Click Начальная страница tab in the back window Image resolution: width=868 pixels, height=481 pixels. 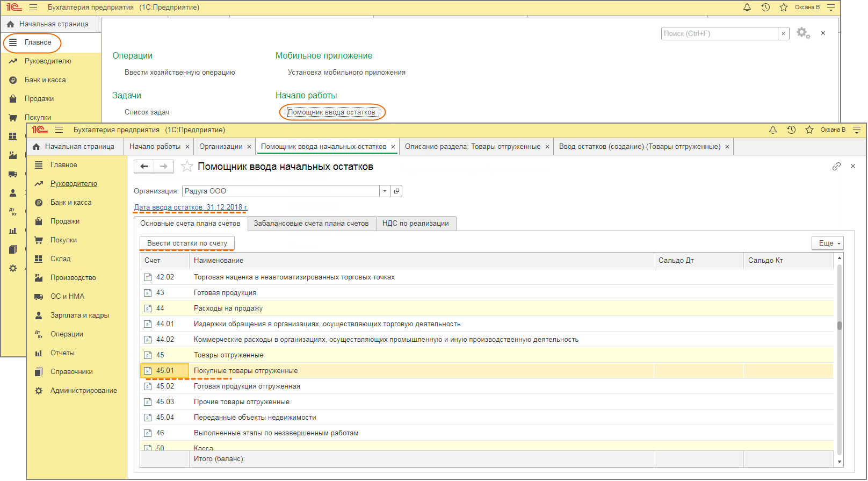pyautogui.click(x=49, y=24)
